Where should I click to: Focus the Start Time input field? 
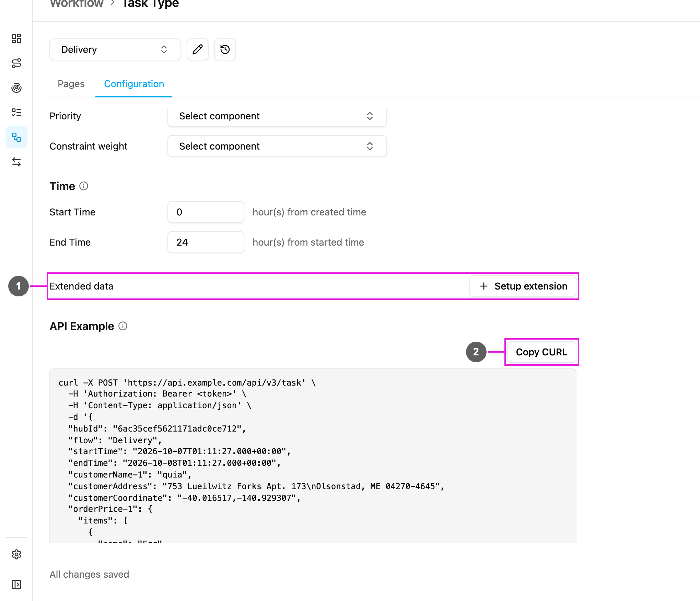tap(206, 212)
